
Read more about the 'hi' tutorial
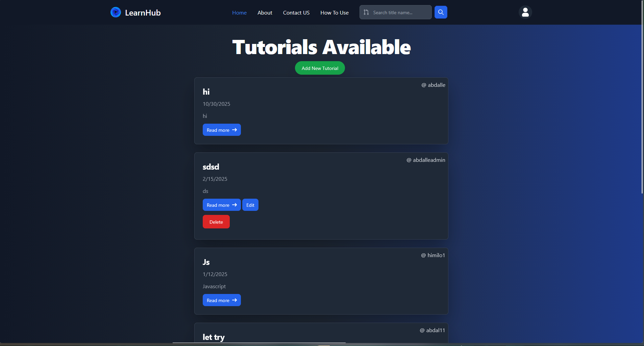pyautogui.click(x=221, y=130)
